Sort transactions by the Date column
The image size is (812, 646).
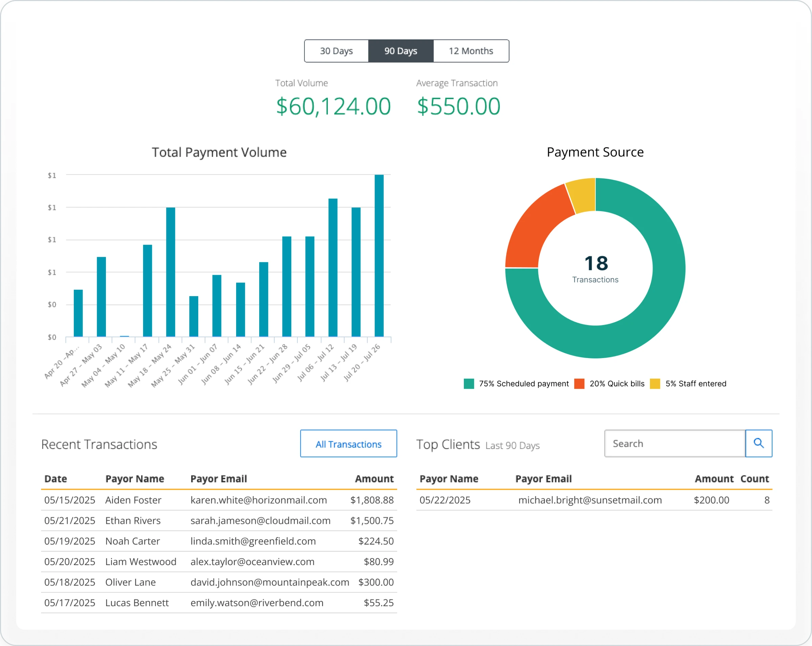tap(56, 479)
